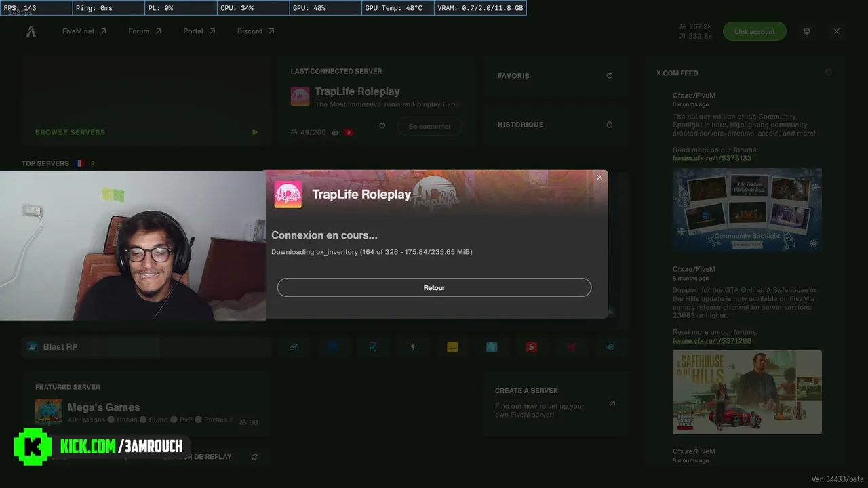Screen dimensions: 868x488
Task: Click the TrapLife Roleplay name under Last Connected Server
Action: 357,91
